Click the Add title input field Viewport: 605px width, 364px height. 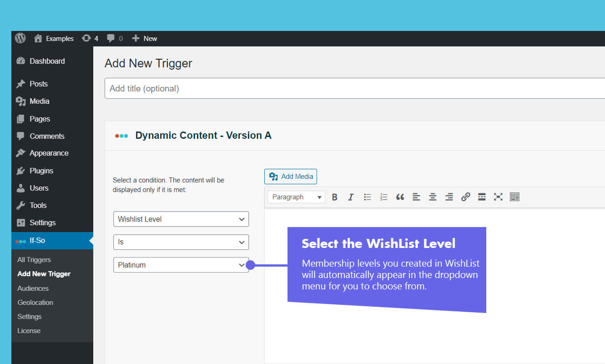click(355, 88)
